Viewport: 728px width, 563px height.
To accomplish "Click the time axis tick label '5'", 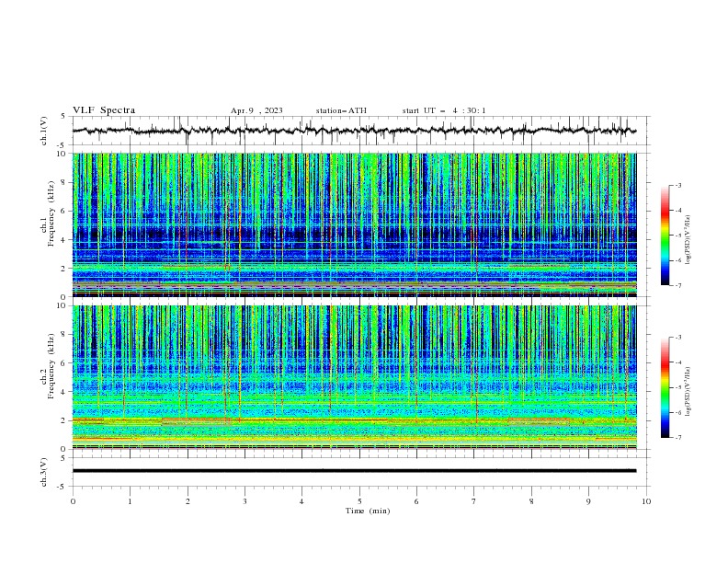I will [x=359, y=501].
